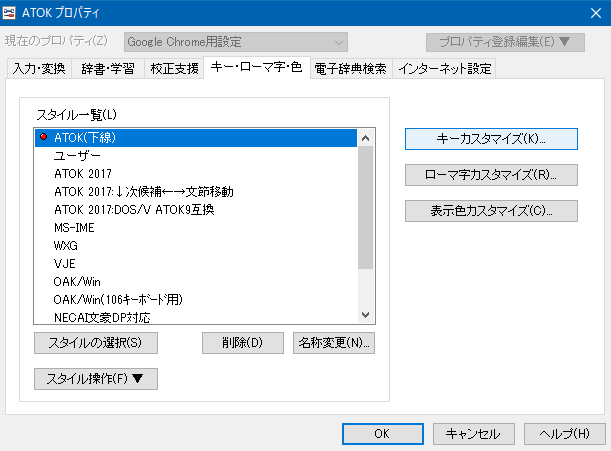Select the WXG style

pyautogui.click(x=196, y=246)
